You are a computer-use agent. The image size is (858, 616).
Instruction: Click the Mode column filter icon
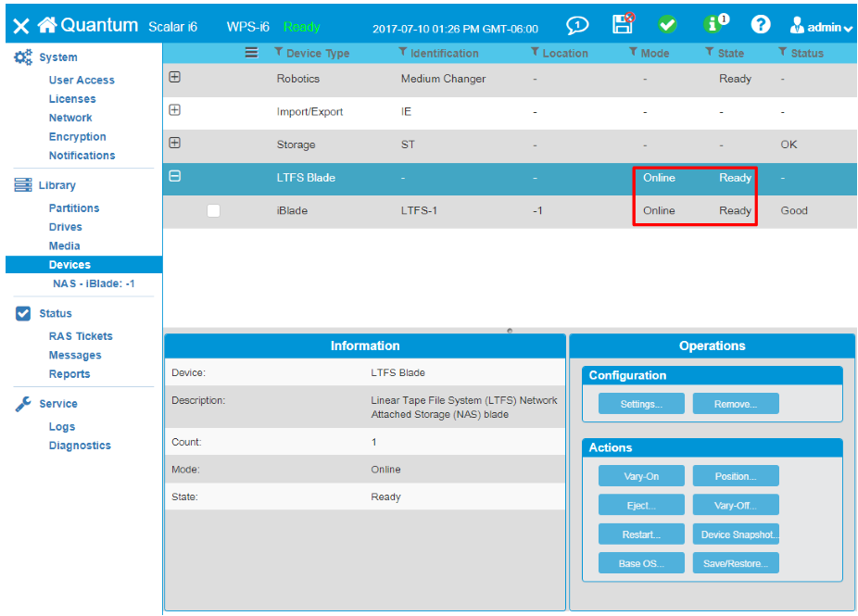coord(633,52)
